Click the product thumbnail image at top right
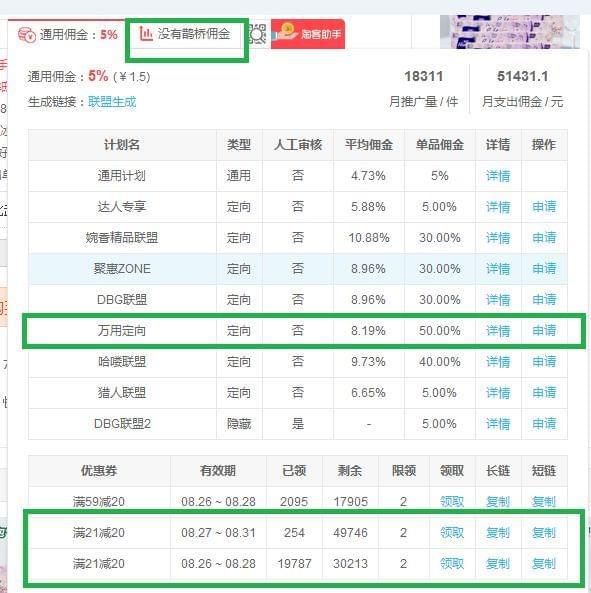 click(510, 32)
